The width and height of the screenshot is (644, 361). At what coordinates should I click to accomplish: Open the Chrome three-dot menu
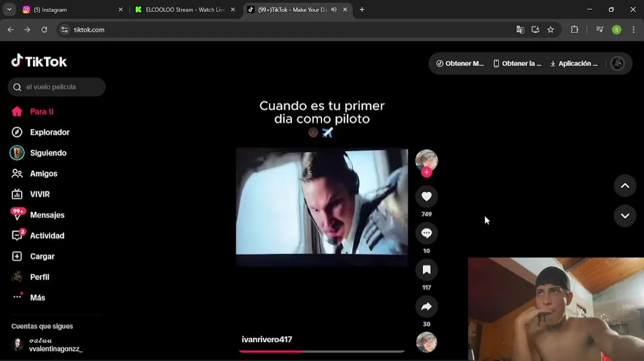[634, 30]
